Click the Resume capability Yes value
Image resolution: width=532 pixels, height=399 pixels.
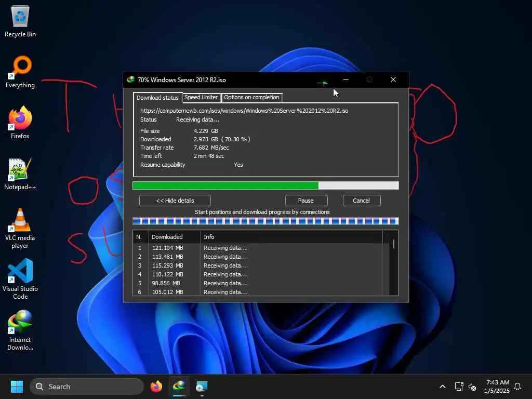pyautogui.click(x=238, y=165)
